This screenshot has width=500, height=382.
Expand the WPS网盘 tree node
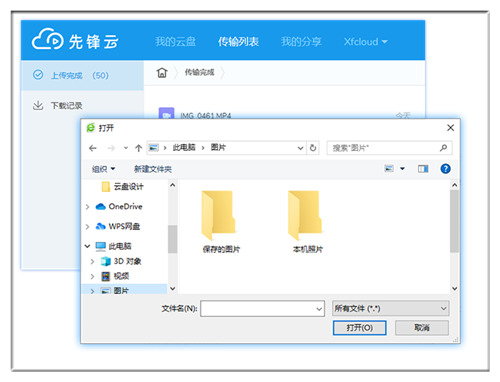pyautogui.click(x=88, y=227)
